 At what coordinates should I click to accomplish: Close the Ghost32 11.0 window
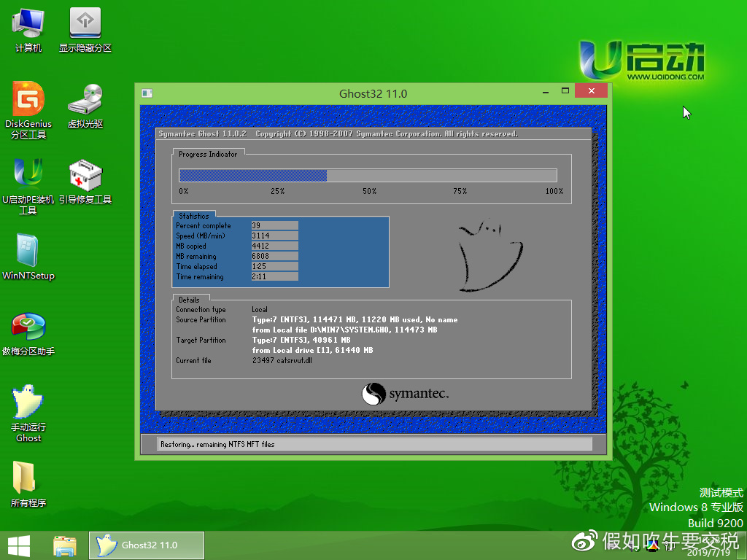[x=590, y=92]
